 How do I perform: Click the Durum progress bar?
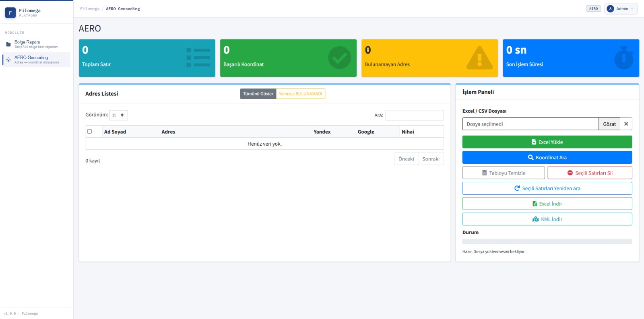[547, 242]
